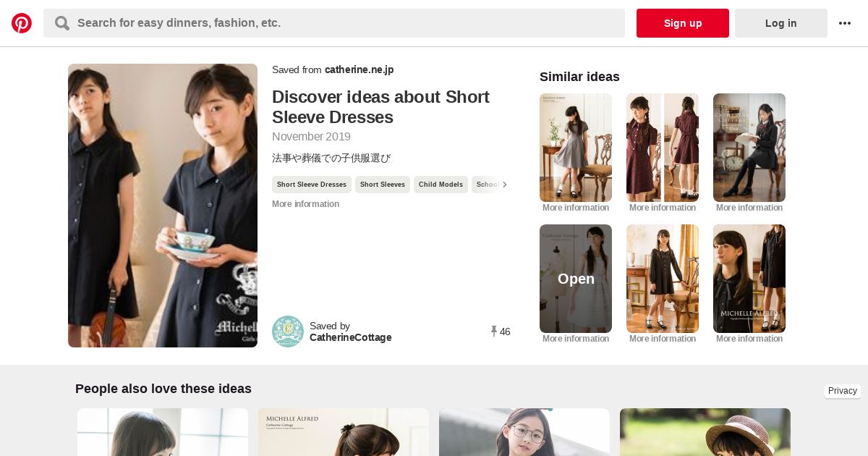Screen dimensions: 868x456
Task: Click More information under the gray dress pin
Action: [x=576, y=208]
